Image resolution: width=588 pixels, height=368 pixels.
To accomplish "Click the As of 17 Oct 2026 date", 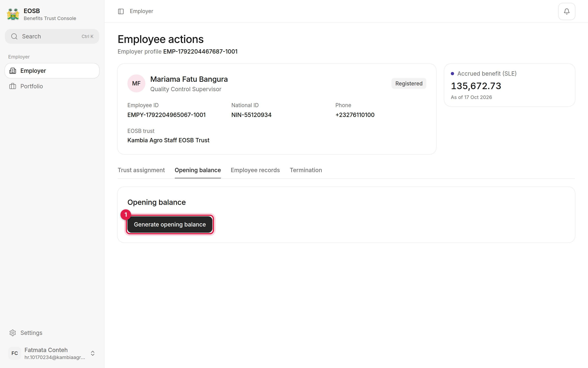I will [471, 97].
